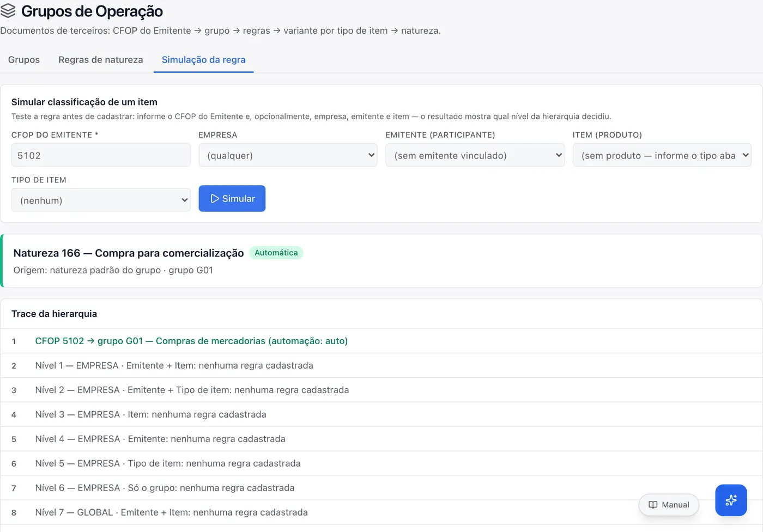Select the Nível 5 — EMPRESA Tipo de item row
763x532 pixels.
point(381,463)
